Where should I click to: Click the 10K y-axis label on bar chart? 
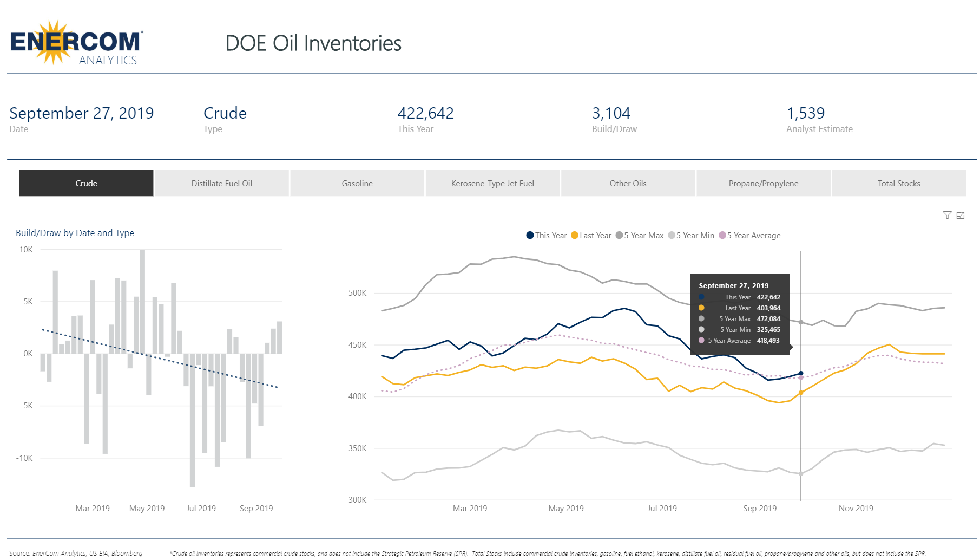pos(26,250)
